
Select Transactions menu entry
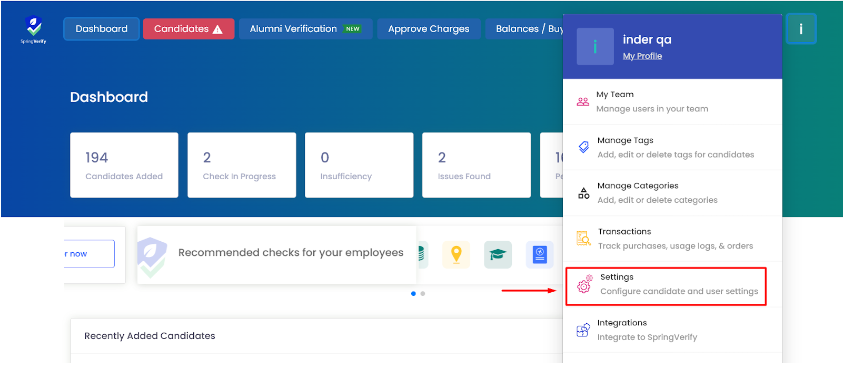point(673,238)
